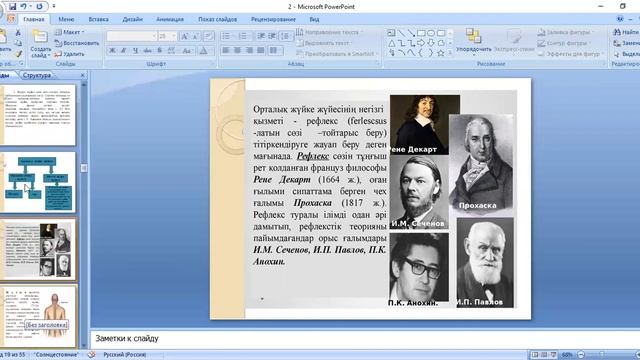Select the right arrow shape
The width and height of the screenshot is (640, 360).
(x=421, y=43)
